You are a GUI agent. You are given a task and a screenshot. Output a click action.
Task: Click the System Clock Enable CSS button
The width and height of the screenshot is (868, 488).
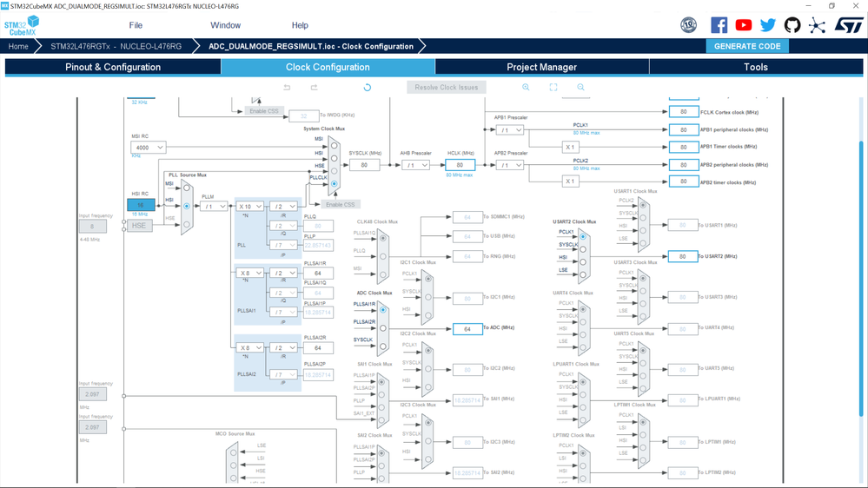click(341, 204)
